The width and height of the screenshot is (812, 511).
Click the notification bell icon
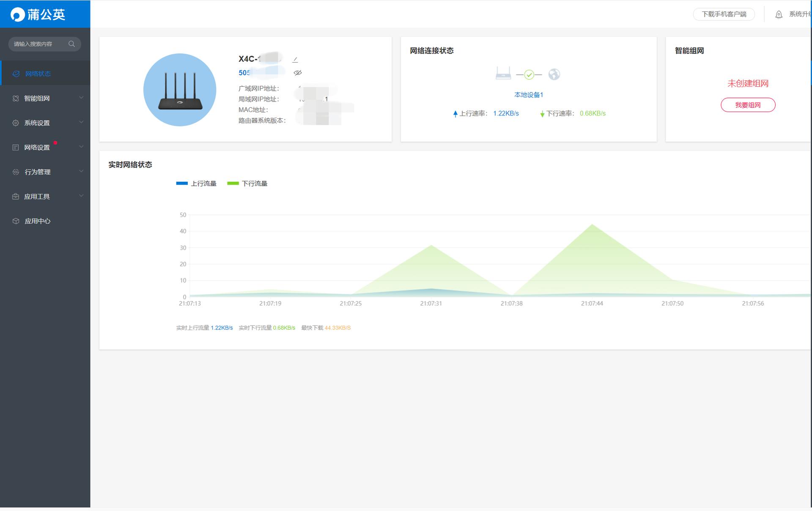click(779, 15)
